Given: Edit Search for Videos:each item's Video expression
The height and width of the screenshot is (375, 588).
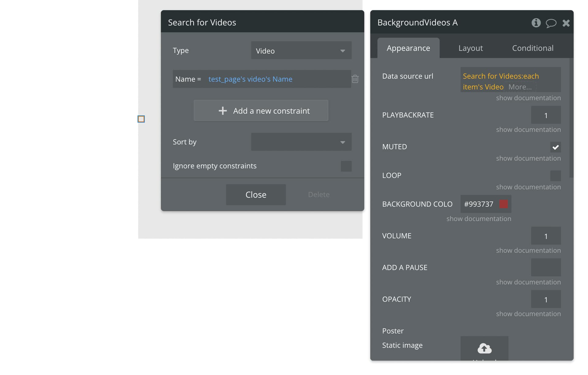Looking at the screenshot, I should pyautogui.click(x=500, y=81).
